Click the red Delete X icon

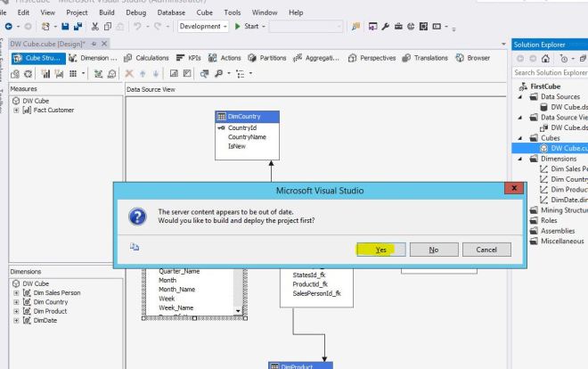tap(131, 73)
